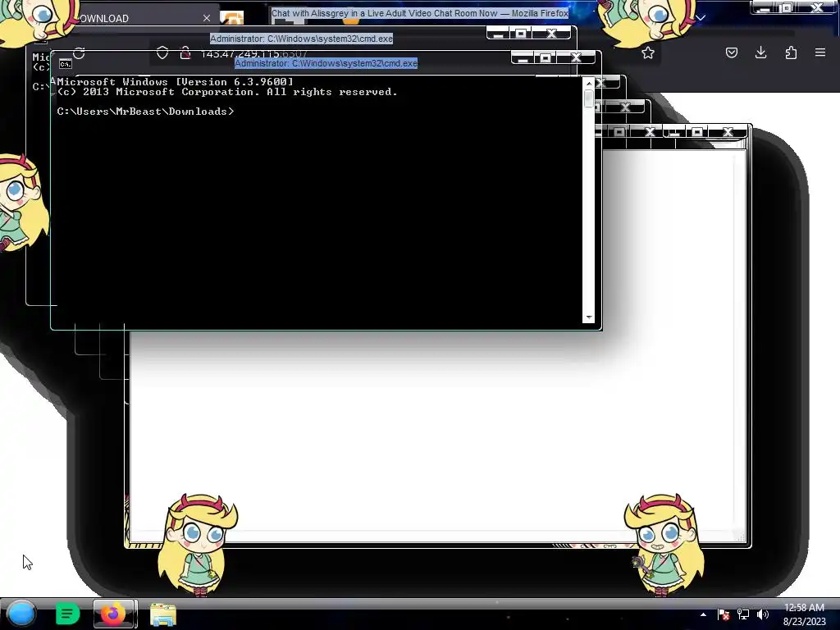Bookmark this page with the star icon
The width and height of the screenshot is (840, 630).
[648, 52]
